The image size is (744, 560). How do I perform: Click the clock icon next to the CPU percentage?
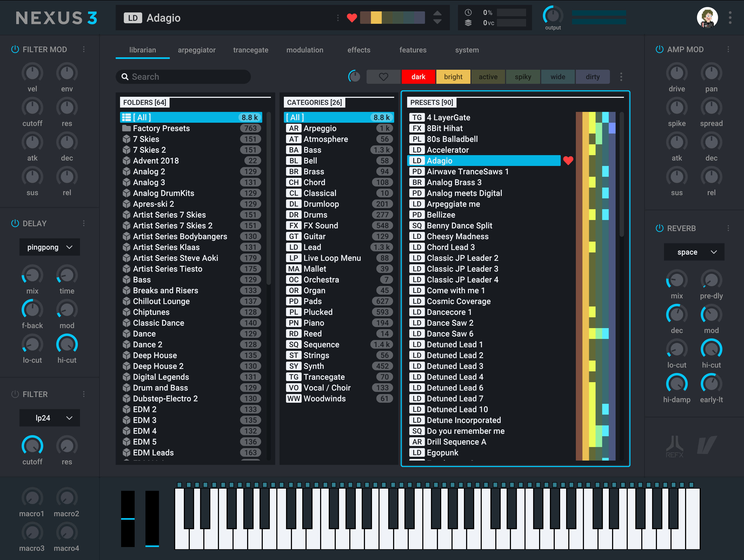468,12
